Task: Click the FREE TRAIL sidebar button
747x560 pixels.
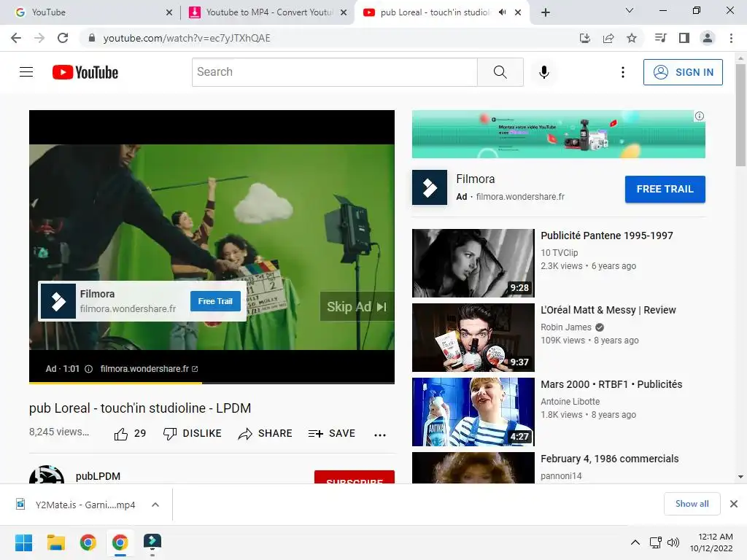Action: (x=665, y=189)
